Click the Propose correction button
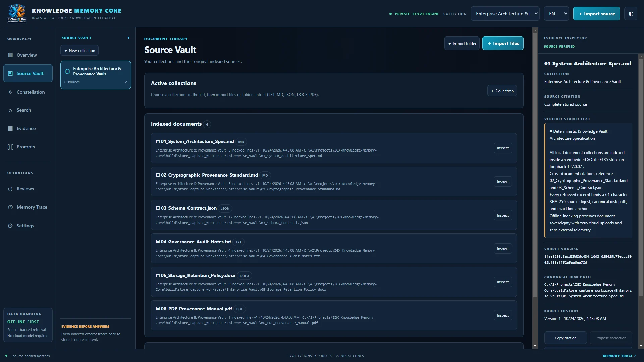Screen dimensions: 644x362 pos(611,338)
